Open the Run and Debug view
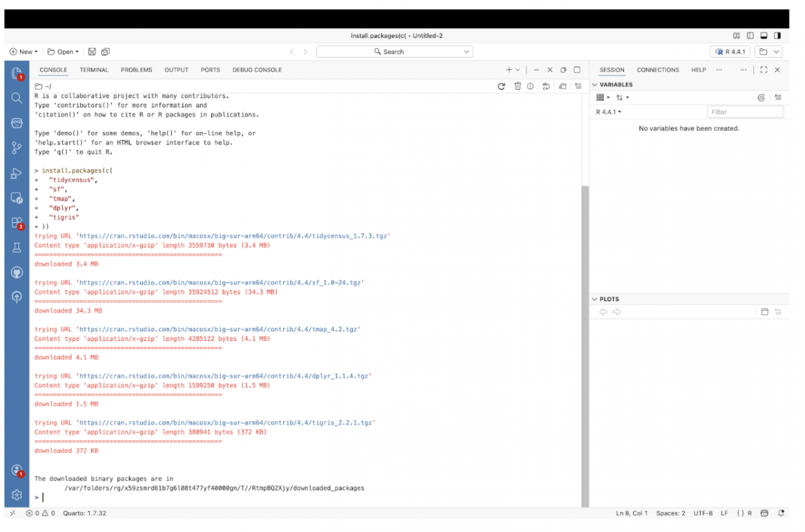Viewport: 805px width, 532px height. (x=17, y=173)
